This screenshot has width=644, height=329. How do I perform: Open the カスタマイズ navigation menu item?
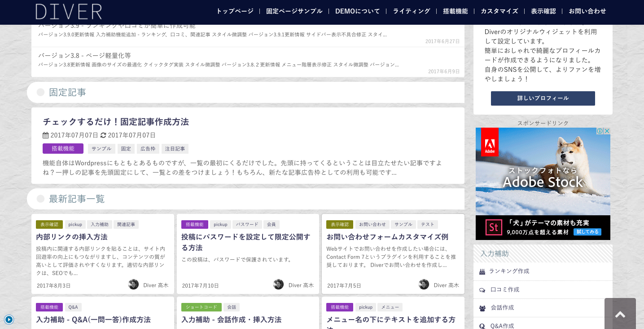click(x=499, y=11)
